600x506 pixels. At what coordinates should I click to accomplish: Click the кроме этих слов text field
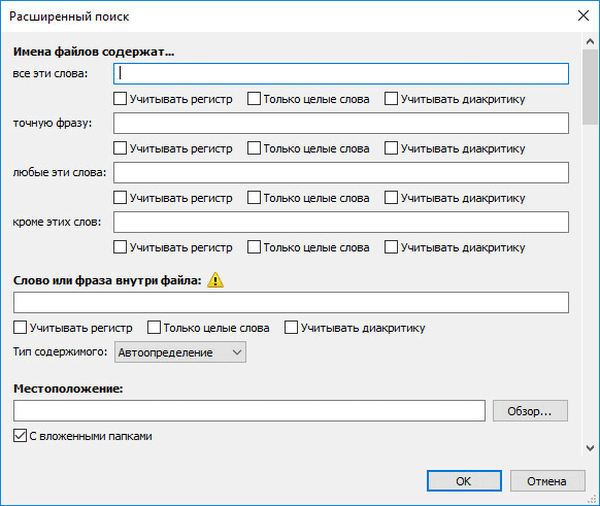[341, 222]
